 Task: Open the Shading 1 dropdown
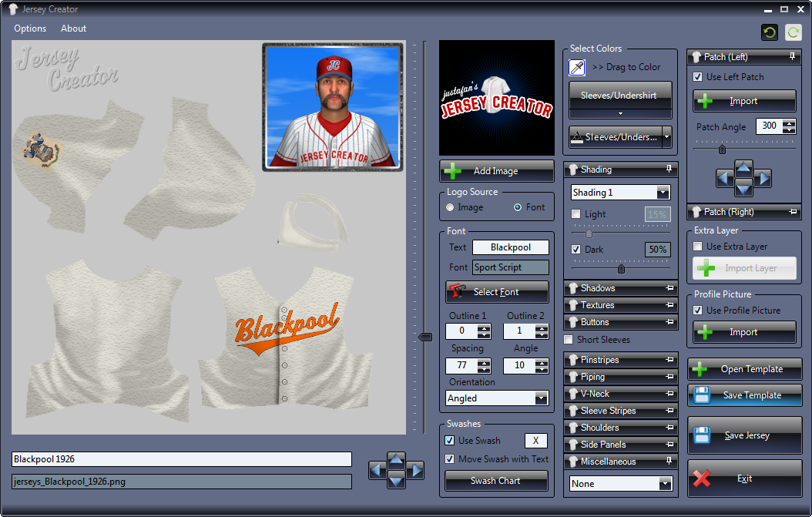point(663,193)
